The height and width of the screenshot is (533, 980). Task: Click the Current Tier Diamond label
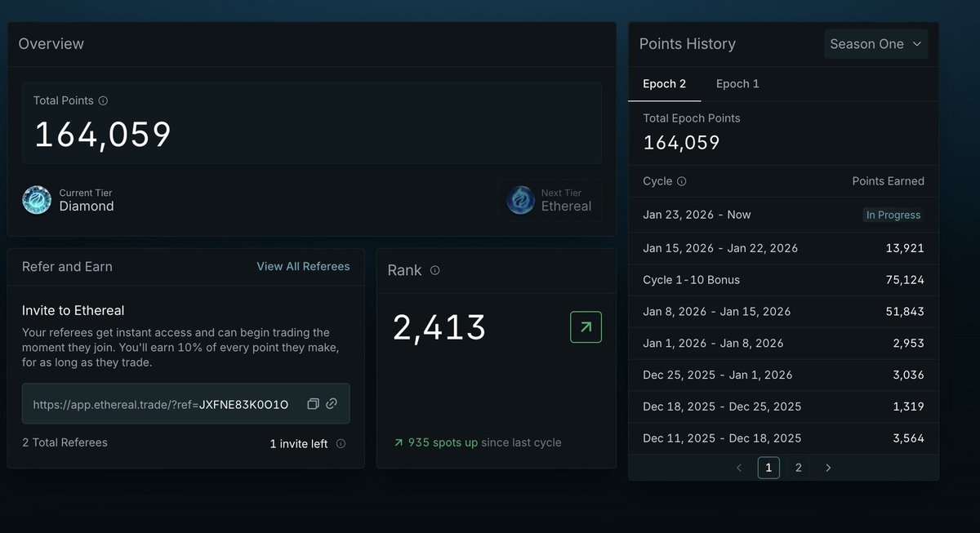[x=87, y=201]
